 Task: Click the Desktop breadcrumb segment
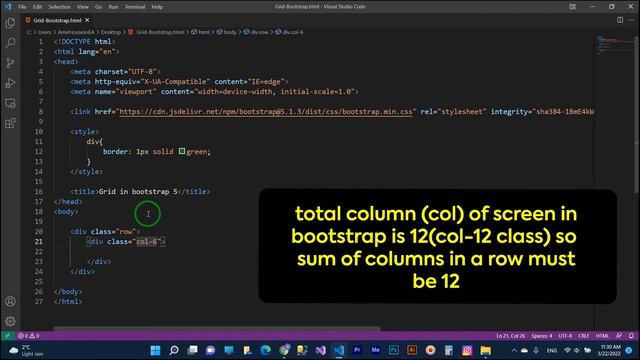click(111, 32)
